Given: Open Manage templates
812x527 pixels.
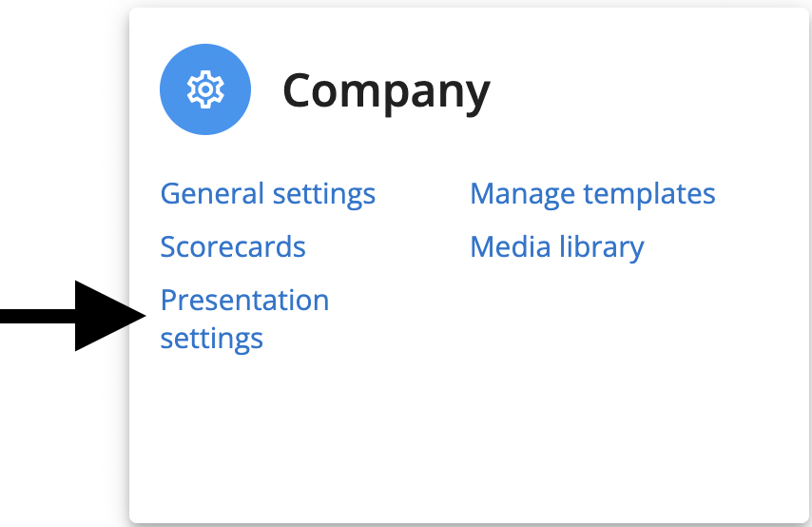Looking at the screenshot, I should pos(592,194).
